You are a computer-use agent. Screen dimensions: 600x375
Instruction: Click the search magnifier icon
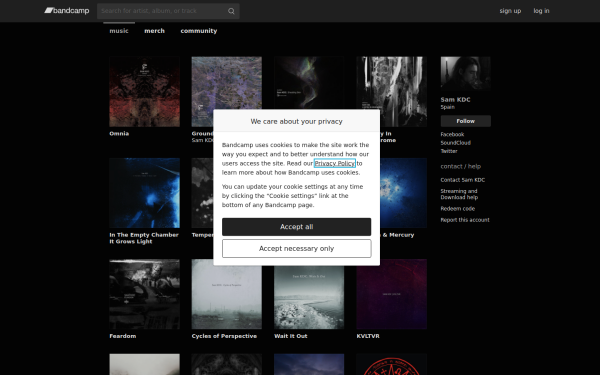231,11
